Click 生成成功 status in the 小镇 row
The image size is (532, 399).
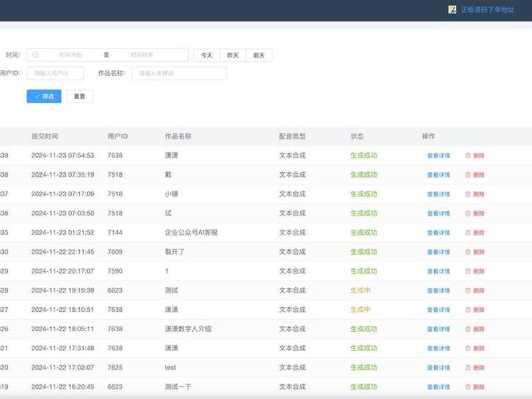coord(364,194)
